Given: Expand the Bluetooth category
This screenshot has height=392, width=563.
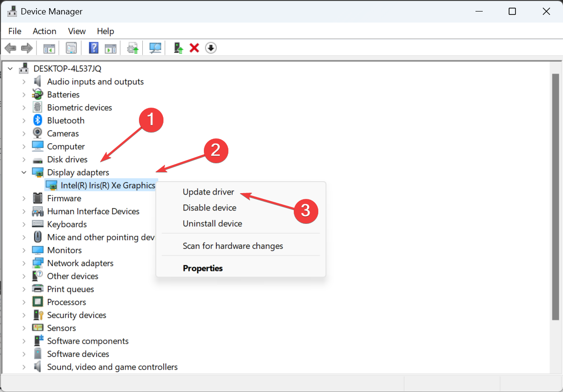Looking at the screenshot, I should (24, 121).
